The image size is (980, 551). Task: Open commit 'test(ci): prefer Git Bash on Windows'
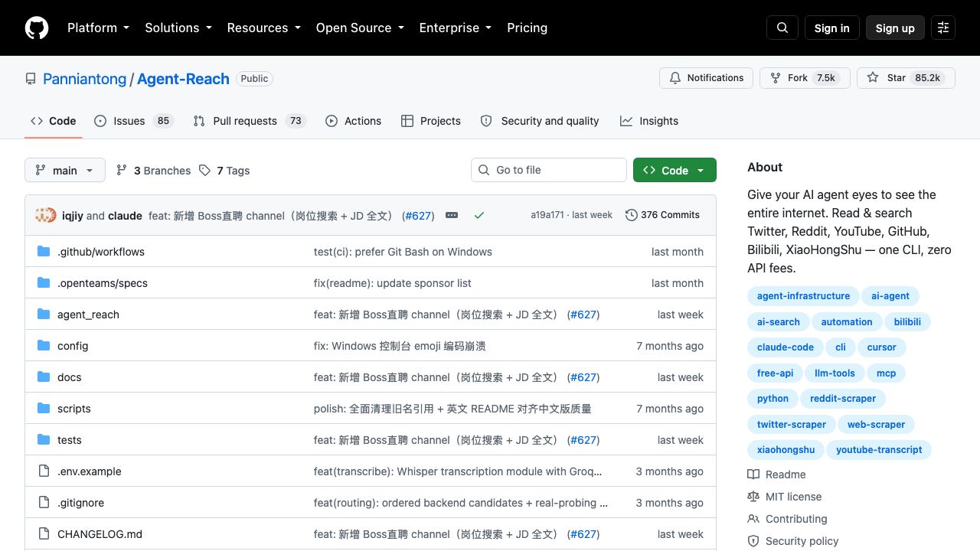[x=403, y=252]
